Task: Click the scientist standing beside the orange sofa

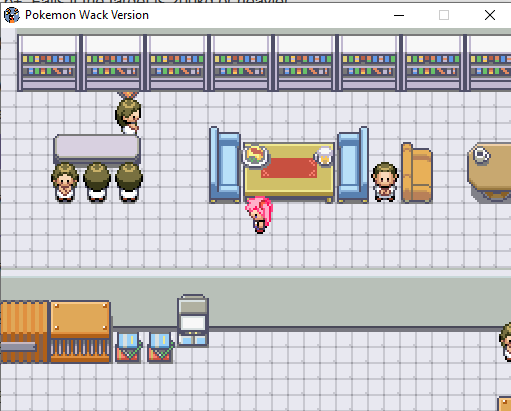Action: click(385, 182)
